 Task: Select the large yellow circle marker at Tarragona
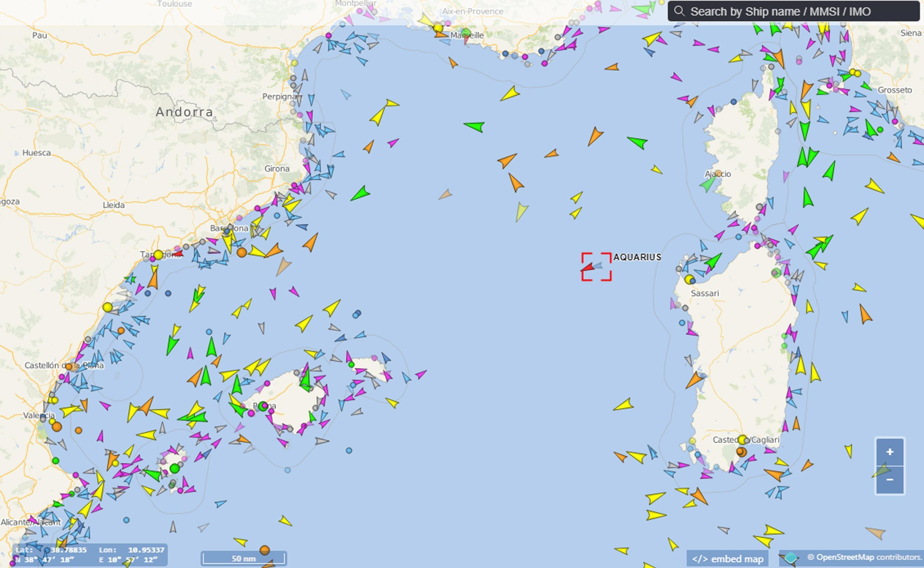click(x=159, y=255)
